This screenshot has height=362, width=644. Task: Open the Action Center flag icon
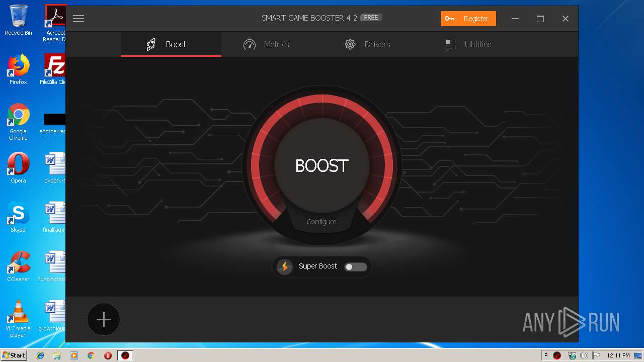tap(596, 355)
